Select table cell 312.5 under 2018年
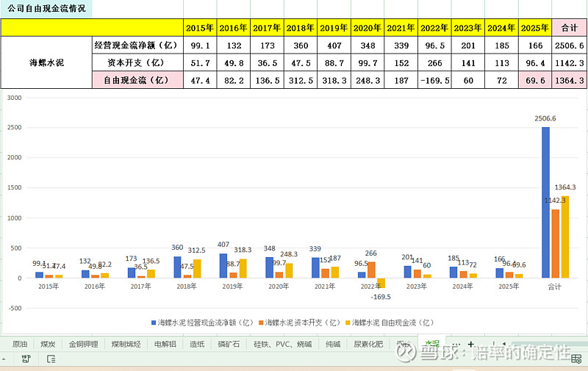Image resolution: width=588 pixels, height=371 pixels. 301,80
